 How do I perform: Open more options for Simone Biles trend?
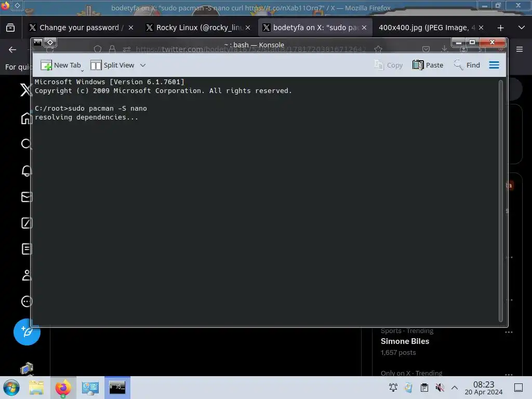click(x=509, y=332)
